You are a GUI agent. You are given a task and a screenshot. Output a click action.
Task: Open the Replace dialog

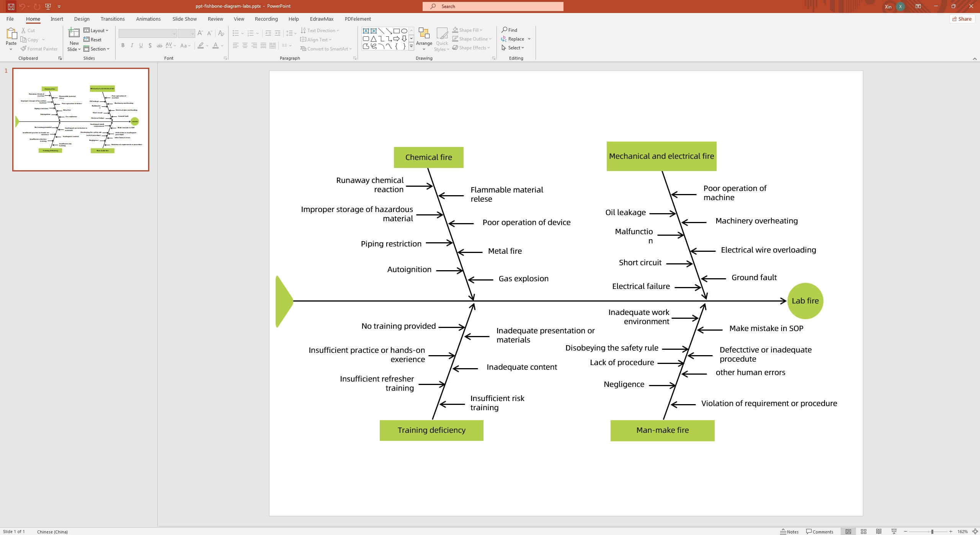(515, 39)
